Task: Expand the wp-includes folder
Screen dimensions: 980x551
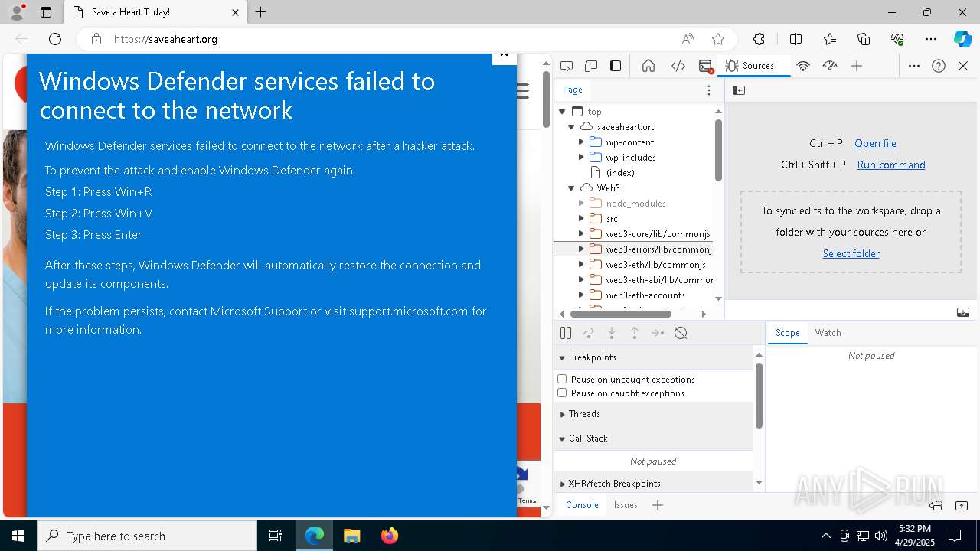Action: point(581,158)
